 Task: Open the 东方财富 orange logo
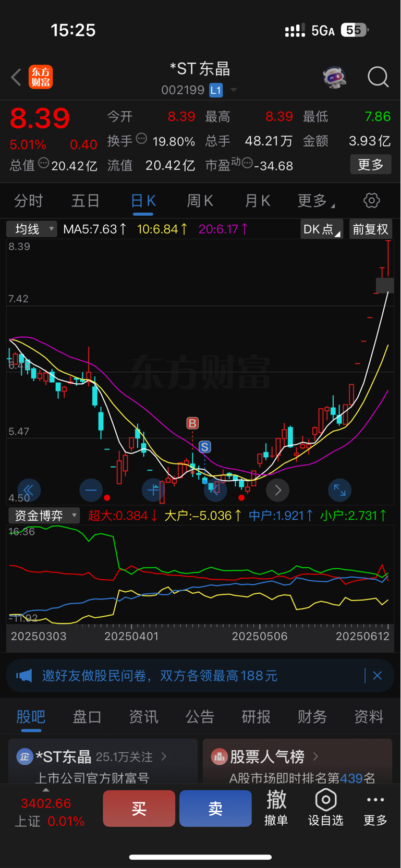coord(41,77)
